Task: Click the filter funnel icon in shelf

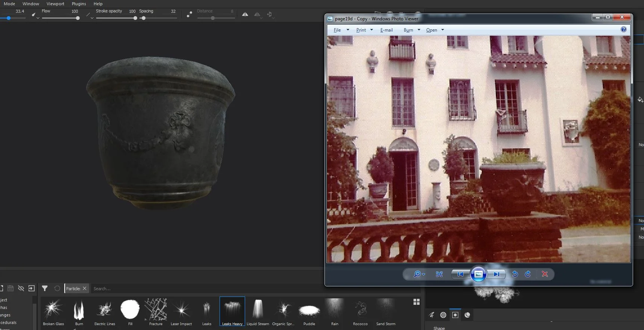Action: 45,288
